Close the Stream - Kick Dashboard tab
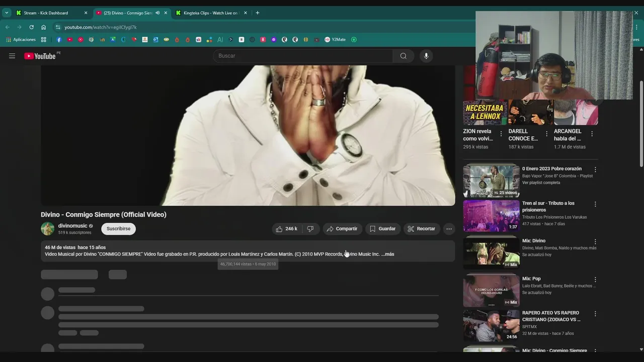 coord(86,13)
